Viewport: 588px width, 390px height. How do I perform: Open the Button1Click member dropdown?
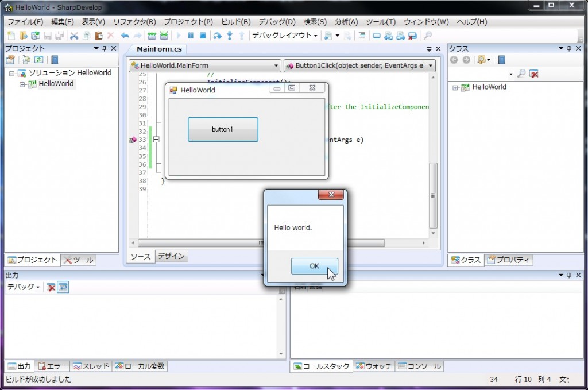[431, 65]
